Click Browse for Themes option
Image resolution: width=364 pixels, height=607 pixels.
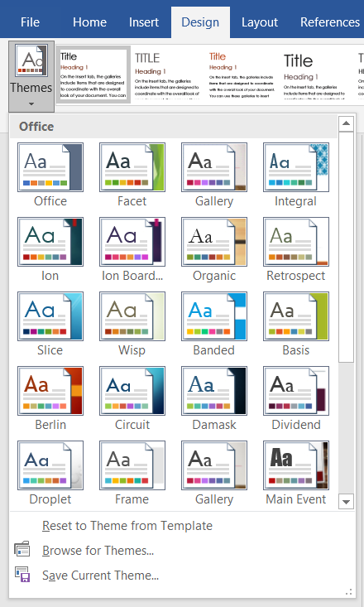tap(98, 551)
